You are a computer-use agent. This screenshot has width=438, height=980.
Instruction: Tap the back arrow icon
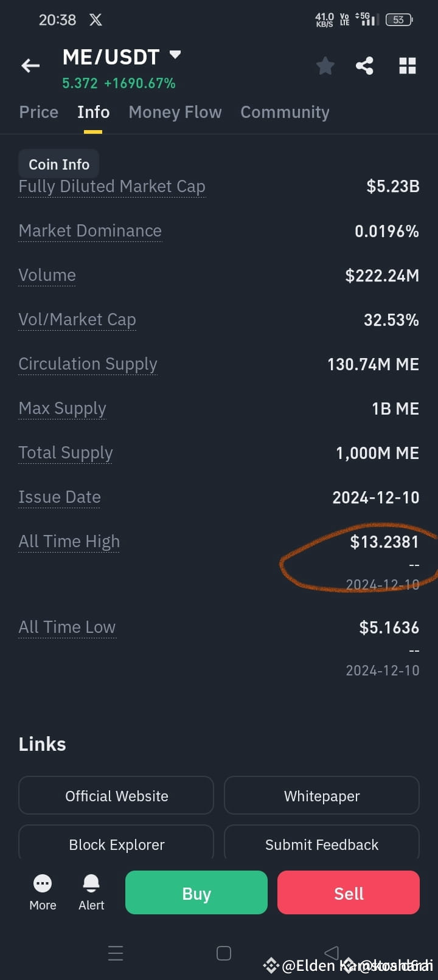[30, 66]
